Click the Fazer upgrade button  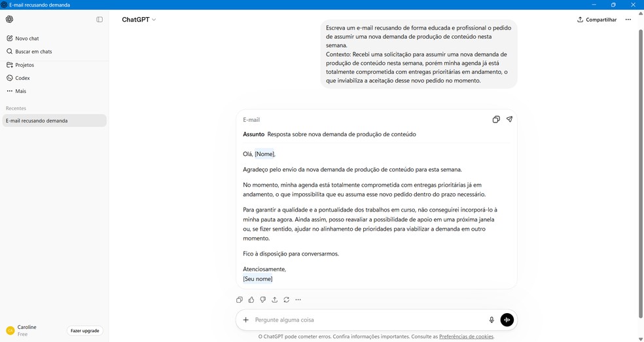84,330
